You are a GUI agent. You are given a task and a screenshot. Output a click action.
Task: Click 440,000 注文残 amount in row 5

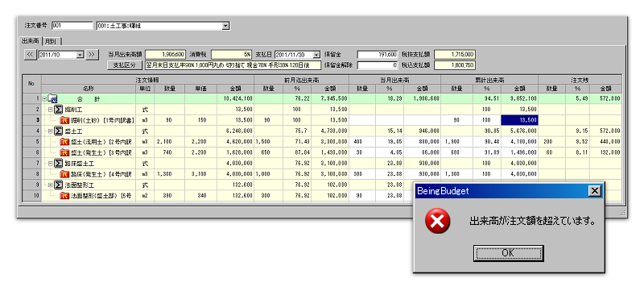[606, 141]
